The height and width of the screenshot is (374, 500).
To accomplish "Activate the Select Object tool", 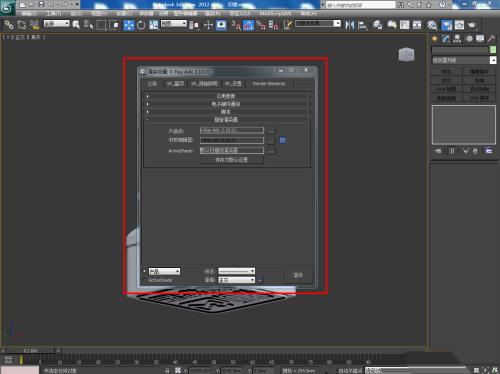I will (x=76, y=25).
